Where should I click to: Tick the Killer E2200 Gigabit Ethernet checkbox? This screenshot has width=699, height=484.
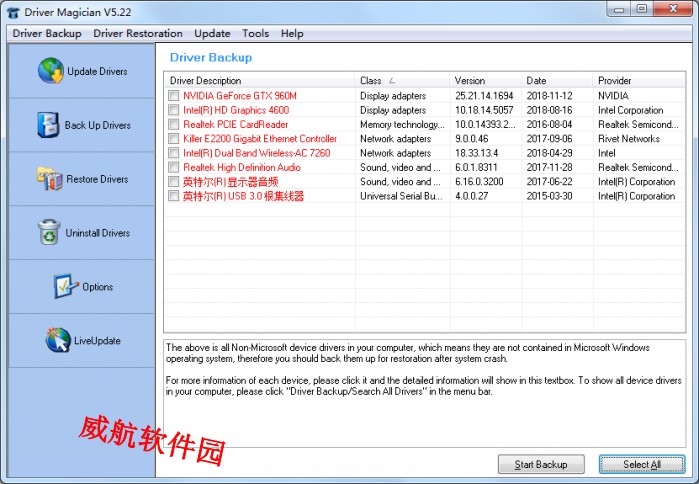tap(173, 139)
